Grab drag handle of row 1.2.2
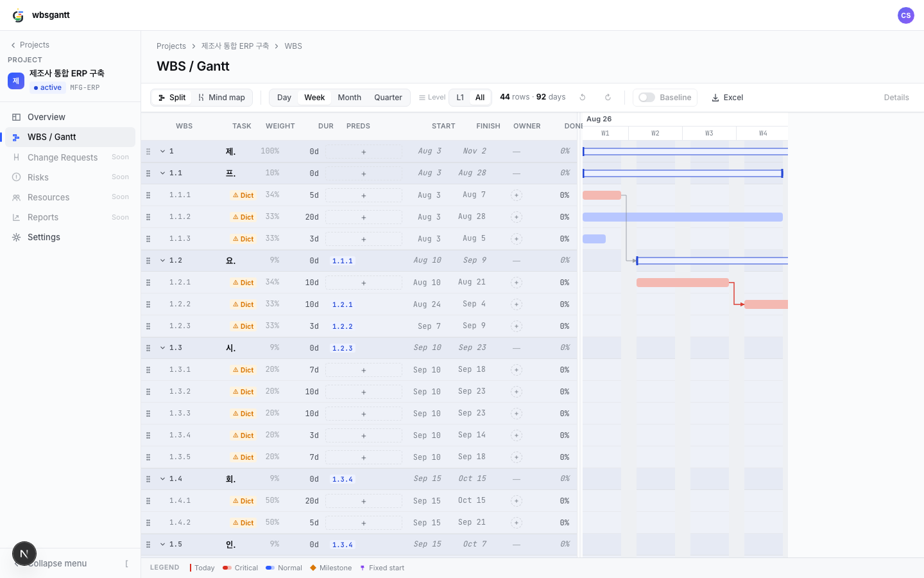Screen dimensions: 924x578 click(148, 304)
